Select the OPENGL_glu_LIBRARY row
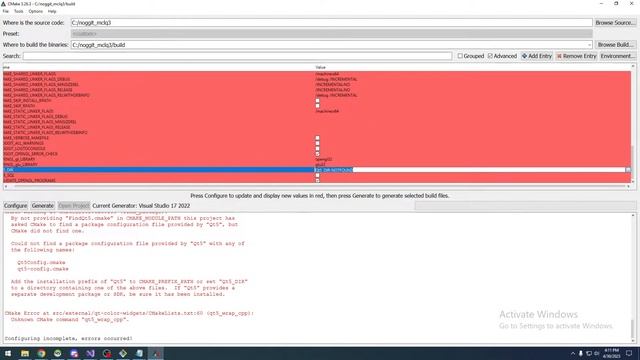This screenshot has height=360, width=640. tap(317, 164)
